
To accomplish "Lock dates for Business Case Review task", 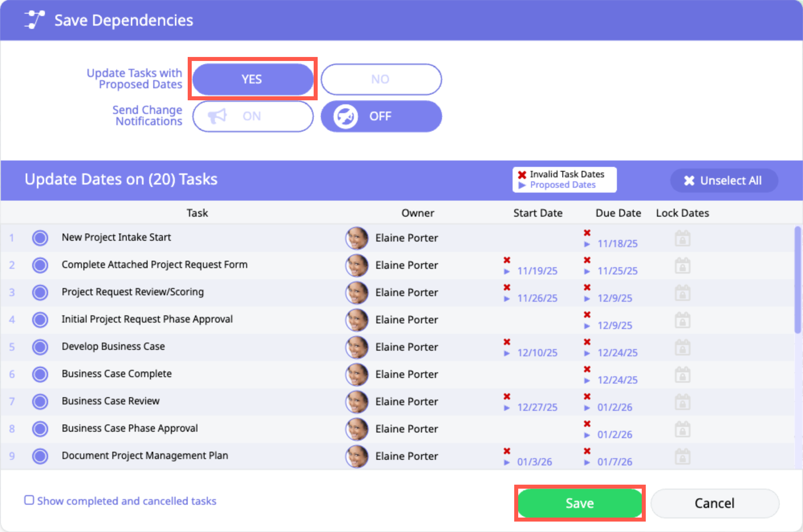I will click(x=682, y=402).
